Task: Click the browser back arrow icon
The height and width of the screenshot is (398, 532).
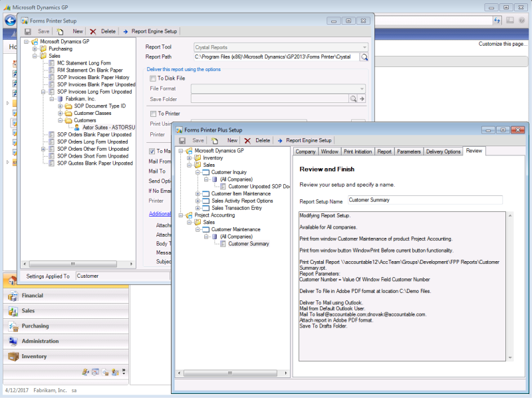Action: click(10, 21)
